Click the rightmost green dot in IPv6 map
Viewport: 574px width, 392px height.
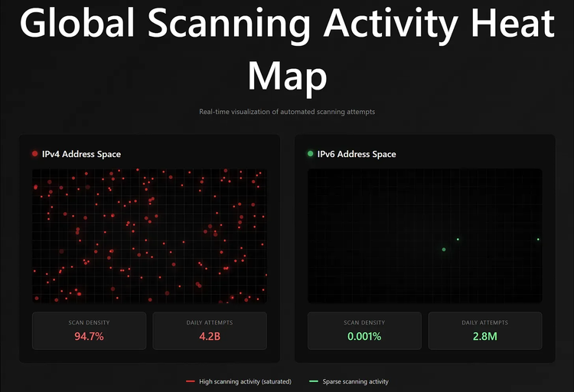[538, 240]
